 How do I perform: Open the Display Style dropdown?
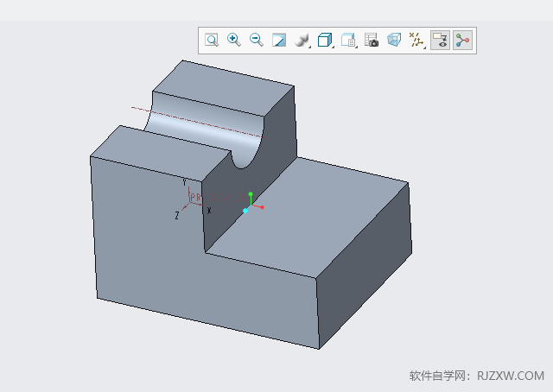302,41
